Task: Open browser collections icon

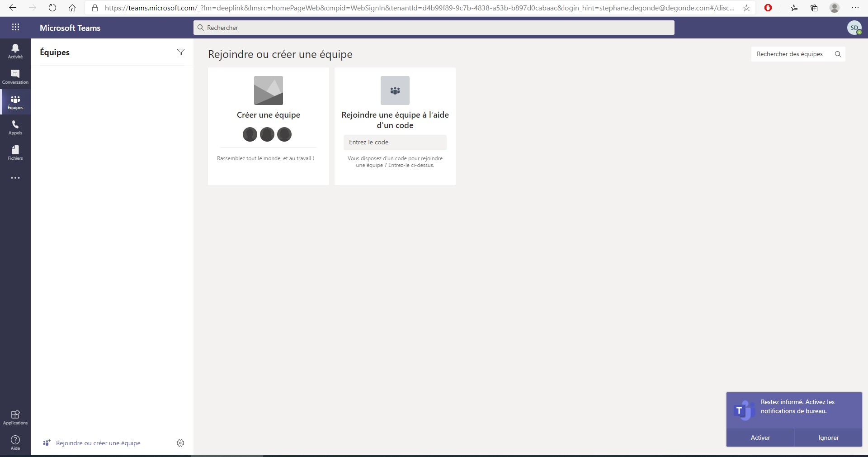Action: pyautogui.click(x=814, y=8)
